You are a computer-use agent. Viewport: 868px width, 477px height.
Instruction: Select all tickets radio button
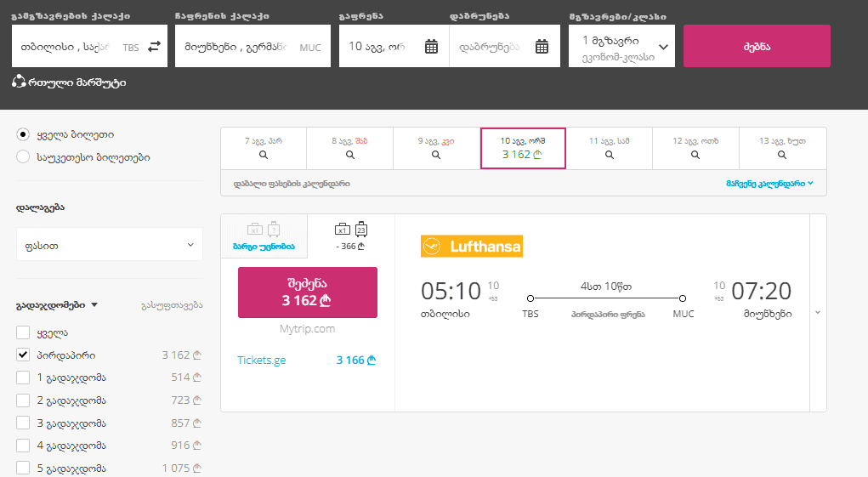point(23,134)
